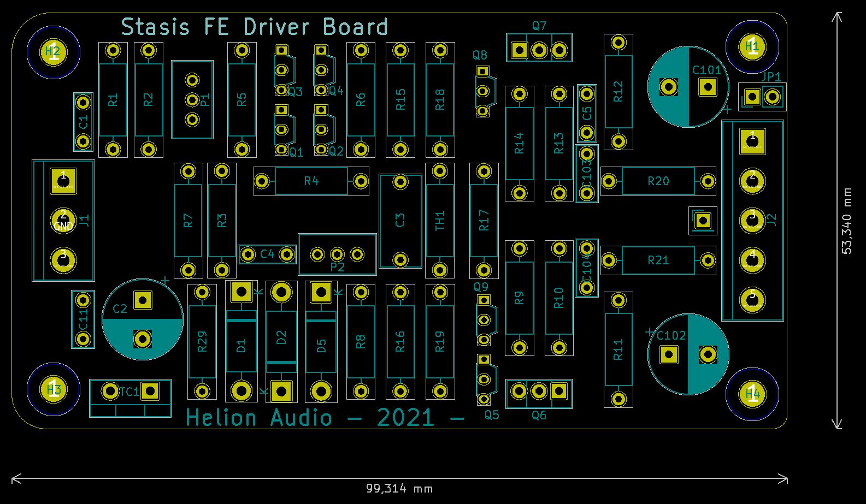Click the C11 capacitor footprint
This screenshot has height=504, width=866.
[83, 319]
